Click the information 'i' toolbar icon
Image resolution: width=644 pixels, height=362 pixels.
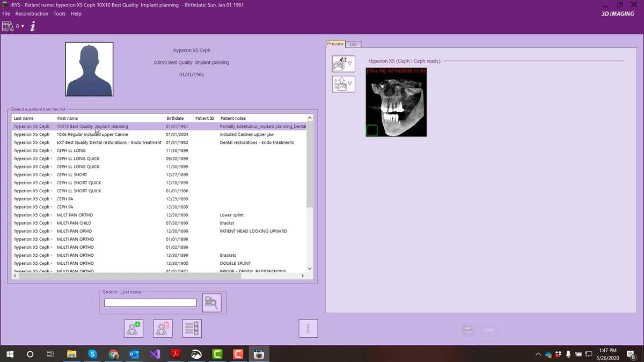33,26
